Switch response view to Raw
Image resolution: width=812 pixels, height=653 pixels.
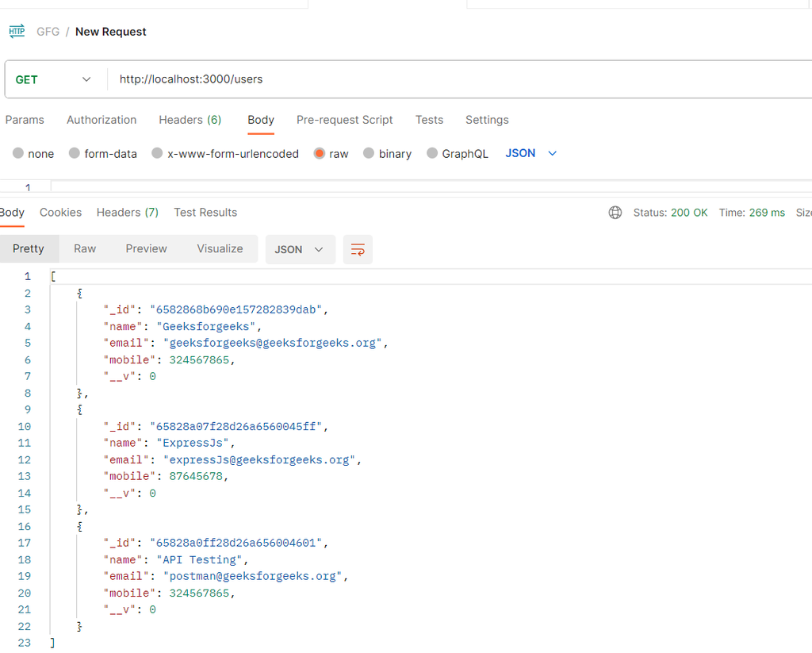click(x=85, y=249)
